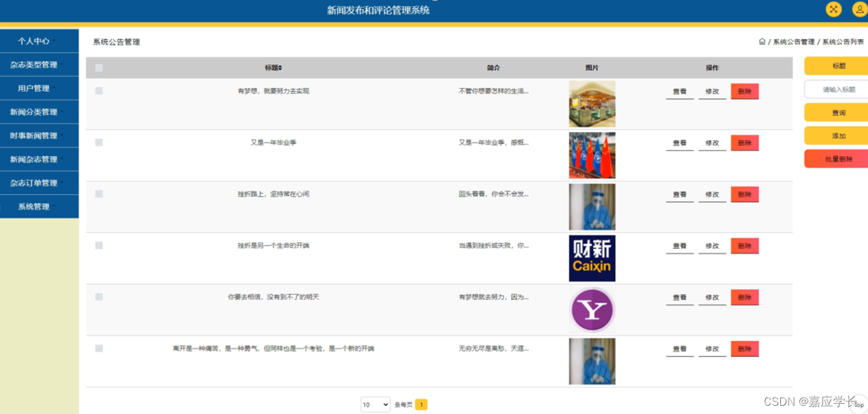Sort table by 标题 column arrows
Image resolution: width=868 pixels, height=414 pixels.
coord(280,68)
